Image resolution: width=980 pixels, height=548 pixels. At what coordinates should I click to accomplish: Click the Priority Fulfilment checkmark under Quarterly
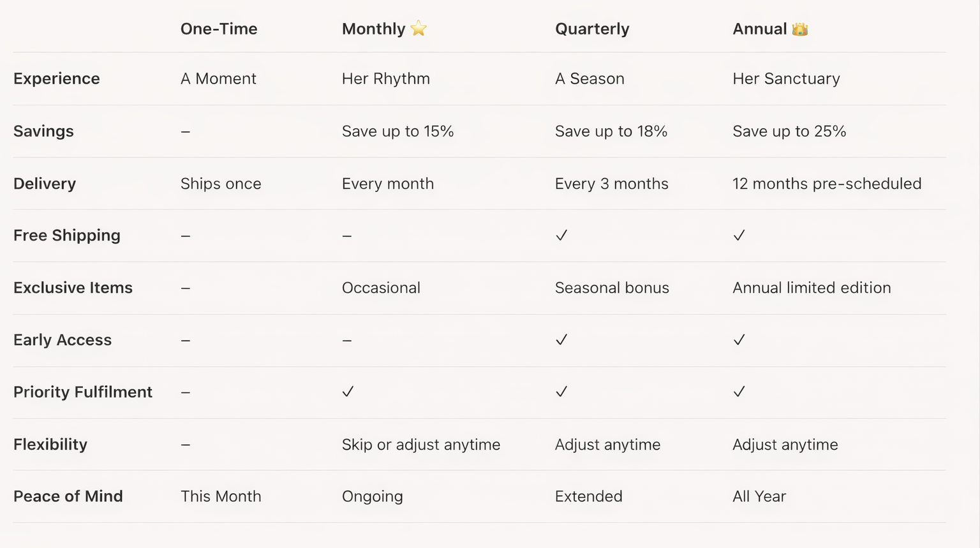click(561, 392)
